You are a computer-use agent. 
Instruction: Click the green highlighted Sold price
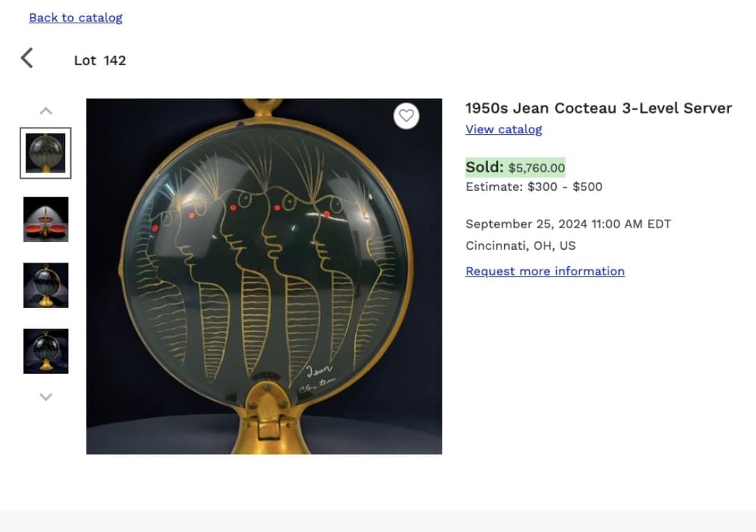coord(515,167)
